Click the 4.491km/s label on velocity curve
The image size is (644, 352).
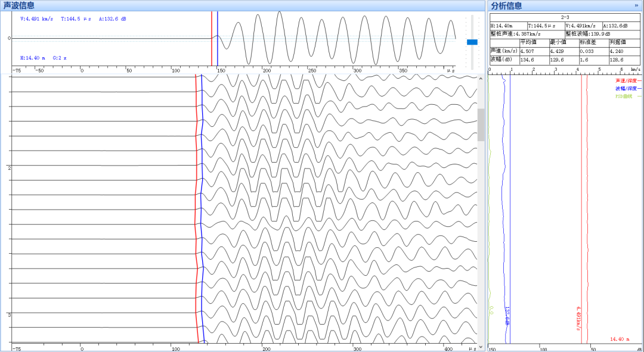pyautogui.click(x=578, y=319)
